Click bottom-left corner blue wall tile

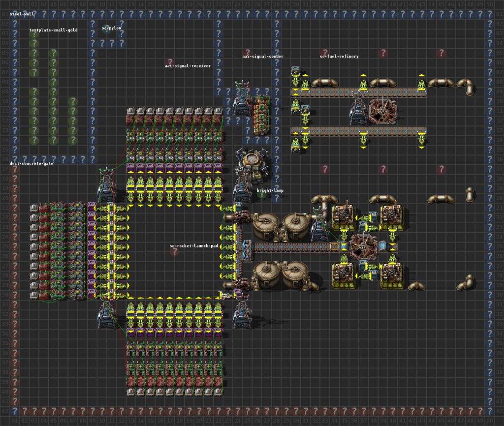tap(14, 411)
